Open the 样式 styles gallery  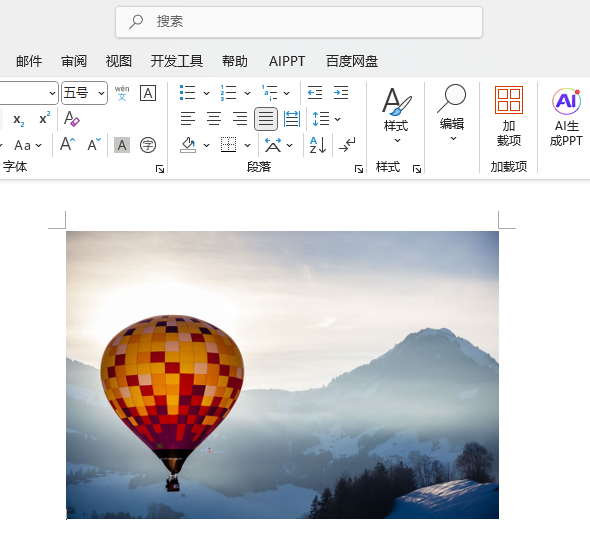(396, 116)
